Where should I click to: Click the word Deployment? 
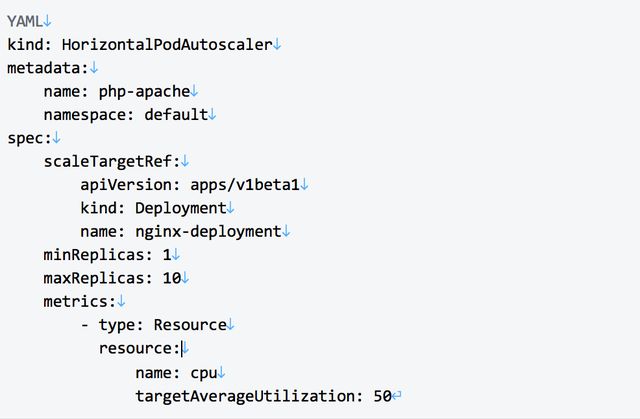[x=180, y=208]
